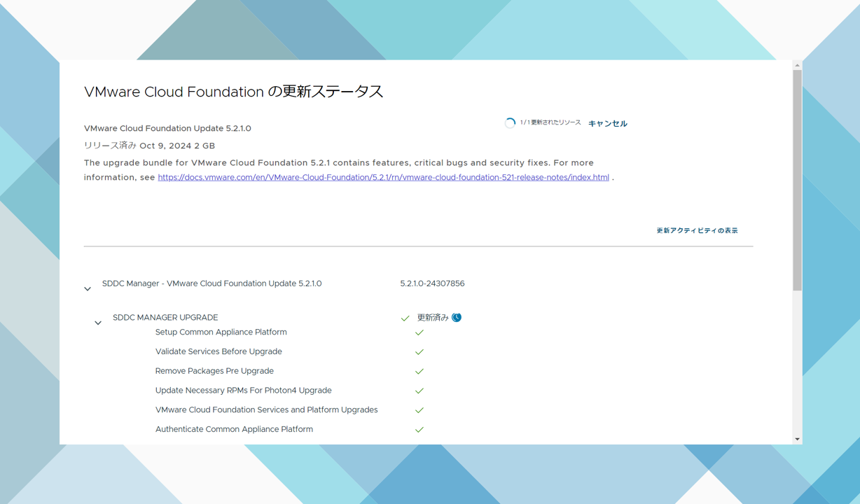Click the キャンセル cancel link
Image resolution: width=860 pixels, height=504 pixels.
607,123
